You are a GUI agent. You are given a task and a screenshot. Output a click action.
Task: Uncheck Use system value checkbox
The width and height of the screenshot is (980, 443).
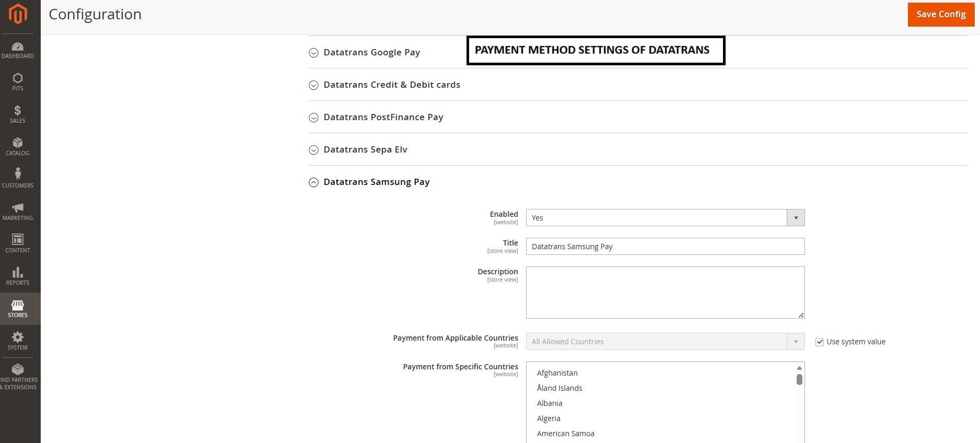(820, 342)
